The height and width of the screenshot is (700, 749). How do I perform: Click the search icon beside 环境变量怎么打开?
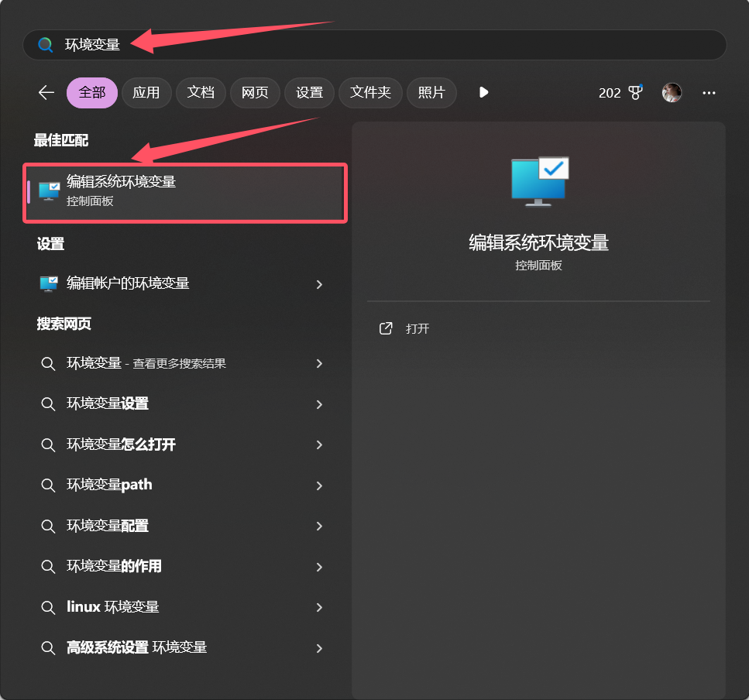click(48, 445)
